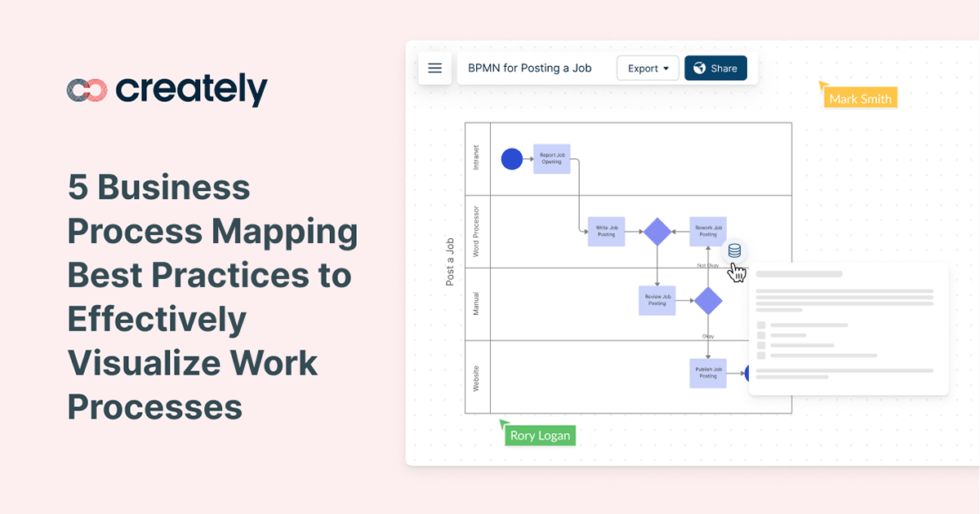The width and height of the screenshot is (980, 514).
Task: Select the blue start event circle
Action: coord(511,159)
